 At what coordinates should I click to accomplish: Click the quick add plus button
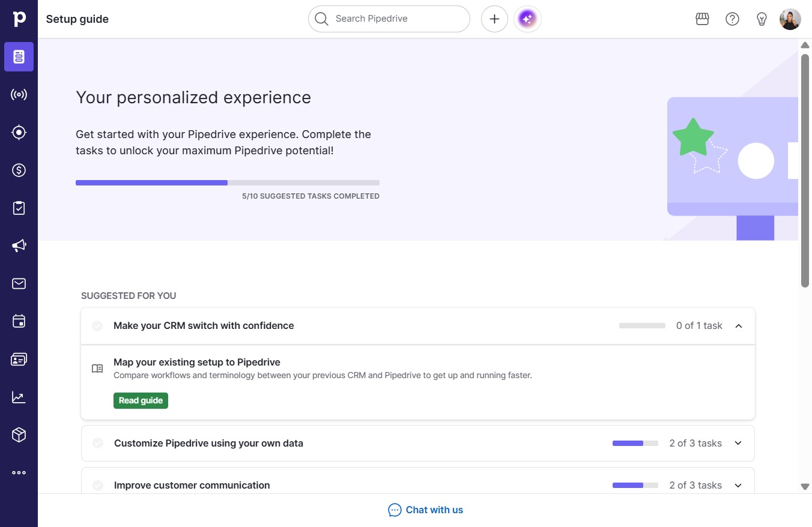pyautogui.click(x=494, y=19)
